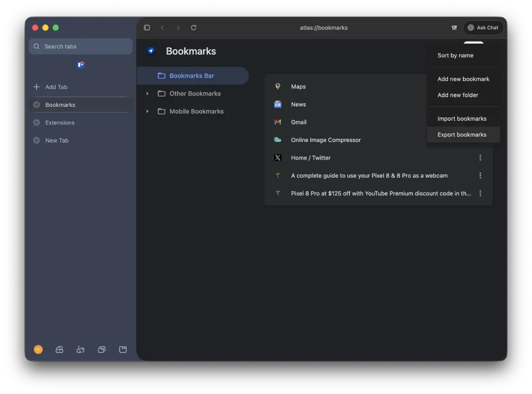Image resolution: width=532 pixels, height=394 pixels.
Task: Click the Gmail M favicon
Action: 278,122
